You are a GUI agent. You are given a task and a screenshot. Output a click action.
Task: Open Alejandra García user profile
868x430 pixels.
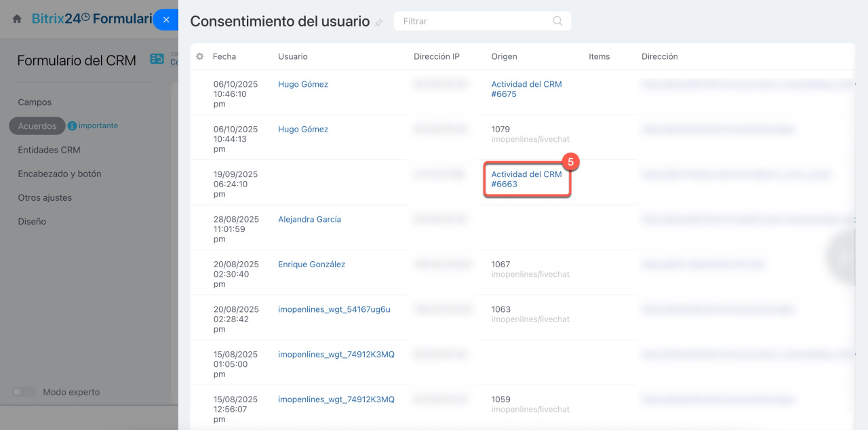[309, 220]
